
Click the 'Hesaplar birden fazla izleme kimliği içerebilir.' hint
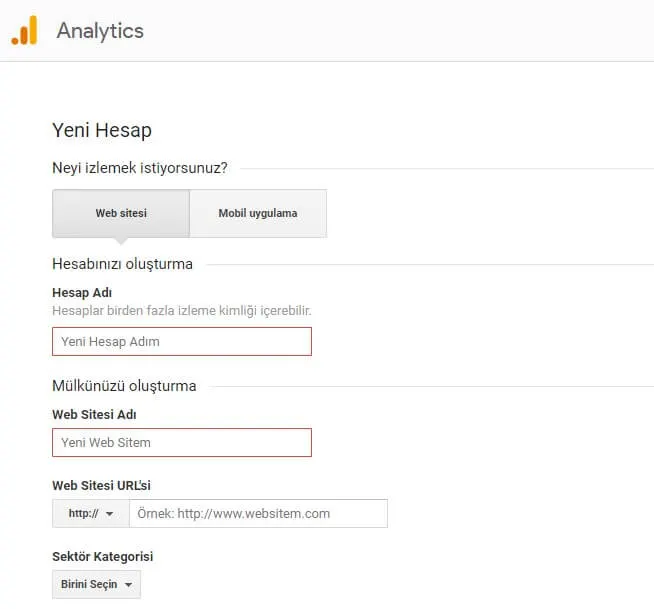coord(182,311)
